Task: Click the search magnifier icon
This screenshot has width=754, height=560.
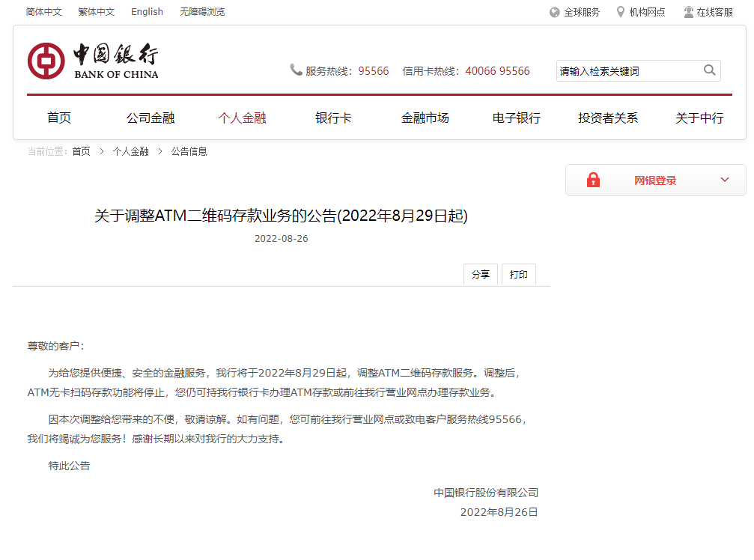Action: point(709,70)
